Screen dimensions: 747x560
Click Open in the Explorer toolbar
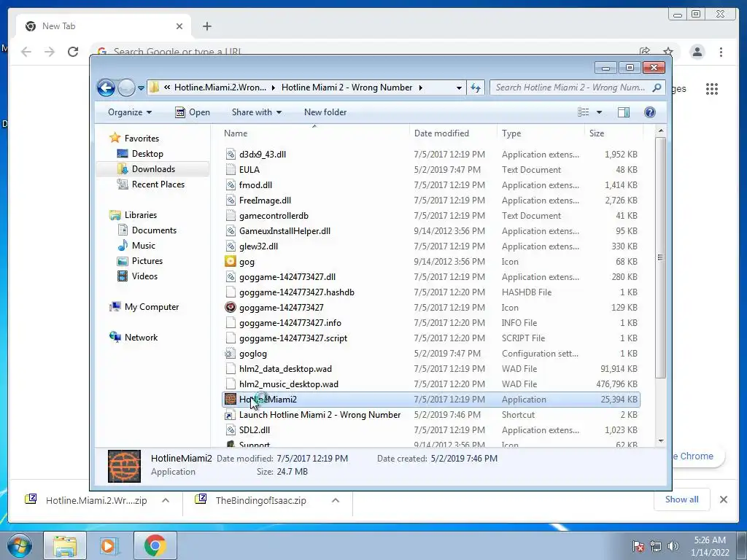click(x=193, y=112)
